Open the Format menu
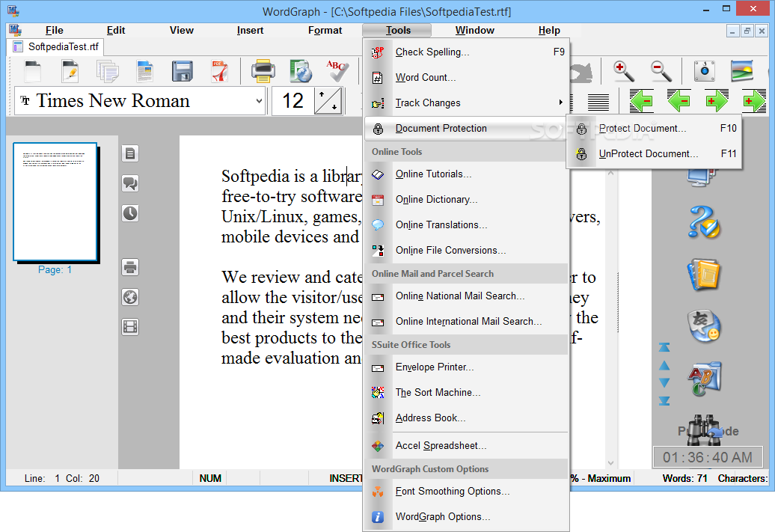 [x=325, y=30]
